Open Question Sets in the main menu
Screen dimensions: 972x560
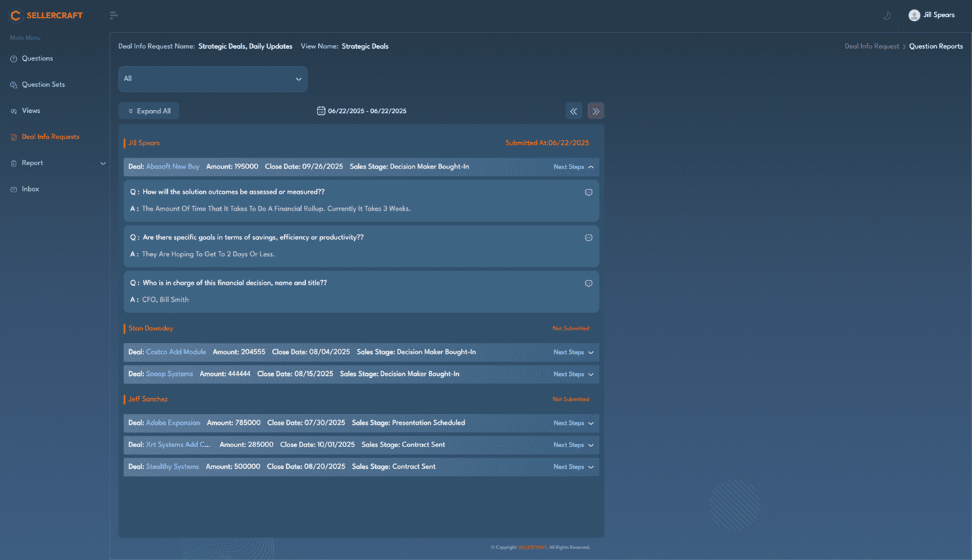click(43, 85)
